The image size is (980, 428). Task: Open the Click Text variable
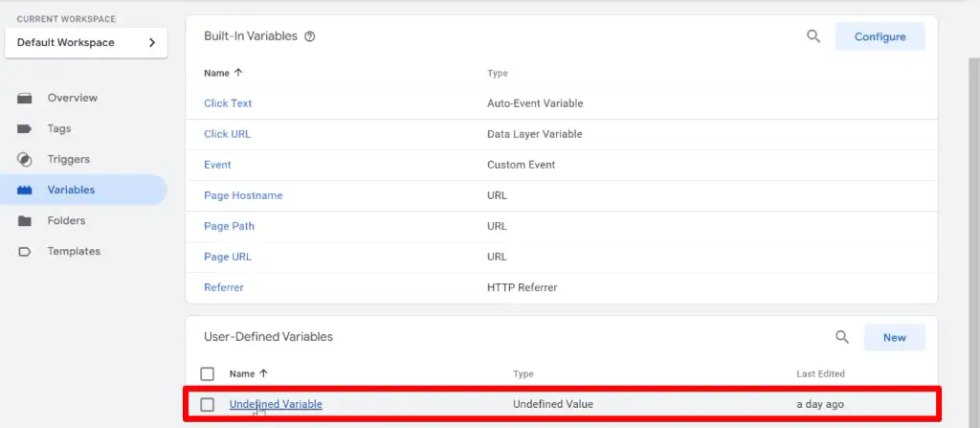[x=228, y=103]
